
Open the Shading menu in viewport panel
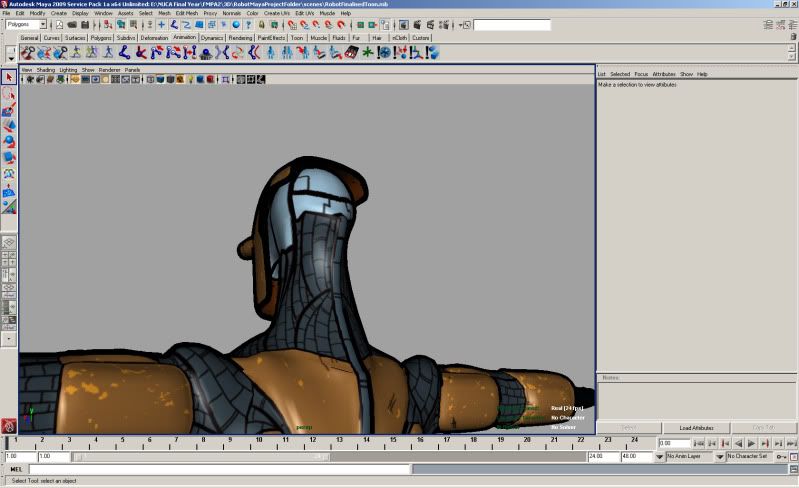point(46,70)
